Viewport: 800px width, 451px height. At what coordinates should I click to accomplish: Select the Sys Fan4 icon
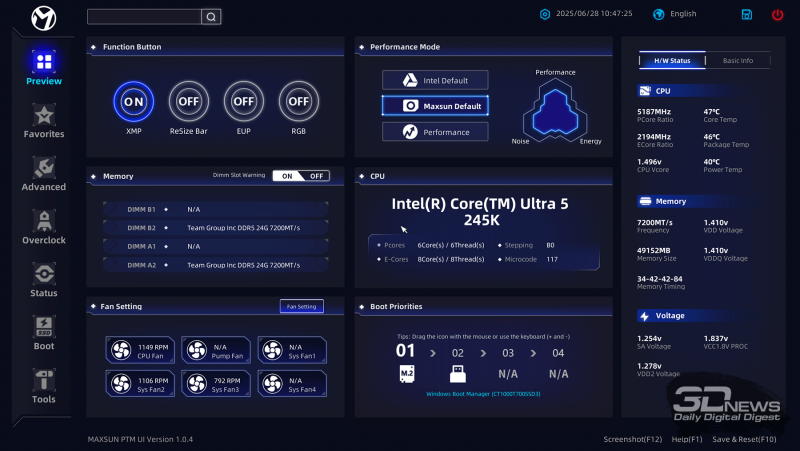(x=272, y=384)
